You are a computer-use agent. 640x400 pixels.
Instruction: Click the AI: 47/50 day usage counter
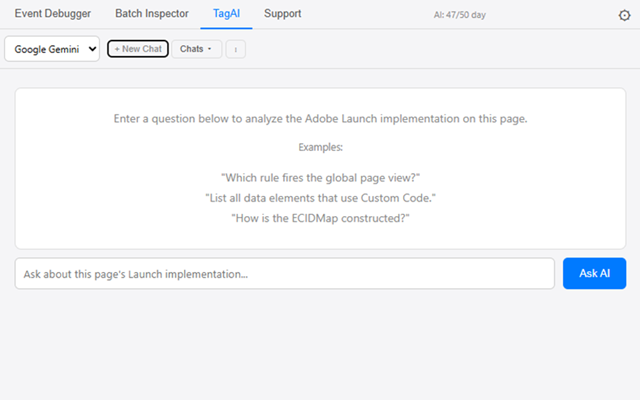460,15
